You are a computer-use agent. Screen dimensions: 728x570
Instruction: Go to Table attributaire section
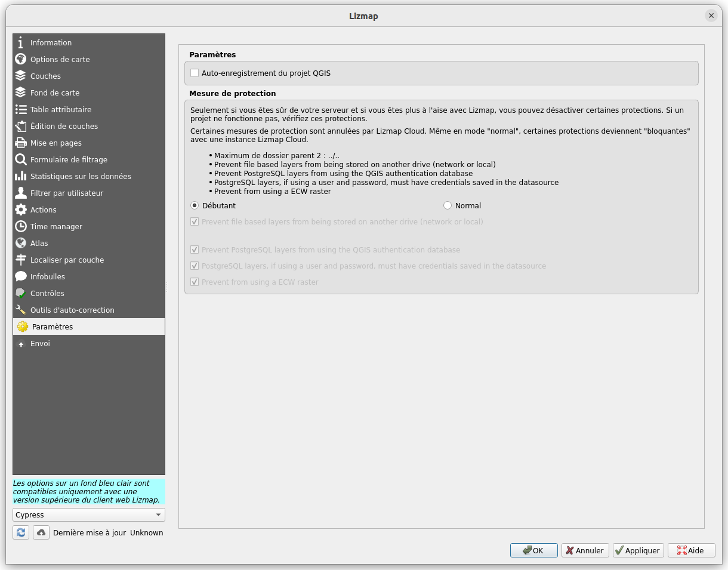[89, 109]
